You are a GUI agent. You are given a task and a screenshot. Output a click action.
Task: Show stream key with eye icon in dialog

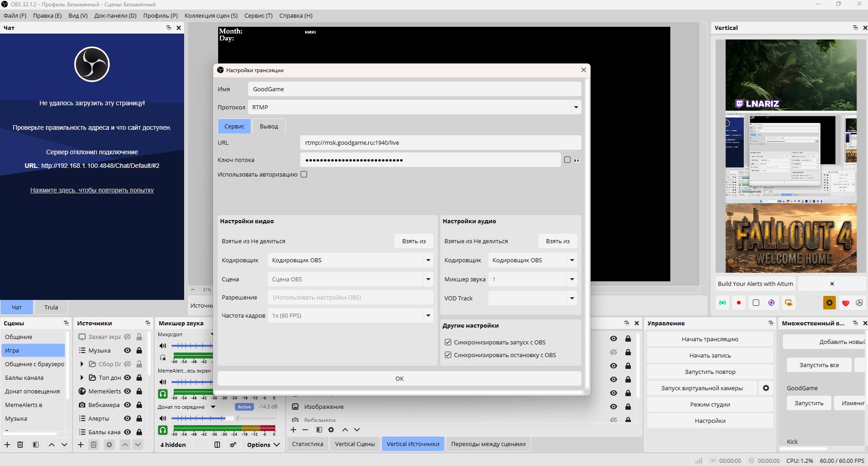577,160
